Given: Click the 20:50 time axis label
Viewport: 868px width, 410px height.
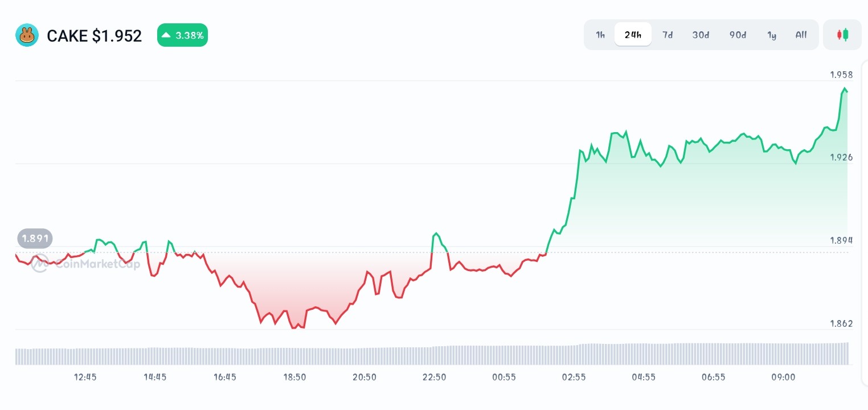Looking at the screenshot, I should [365, 377].
